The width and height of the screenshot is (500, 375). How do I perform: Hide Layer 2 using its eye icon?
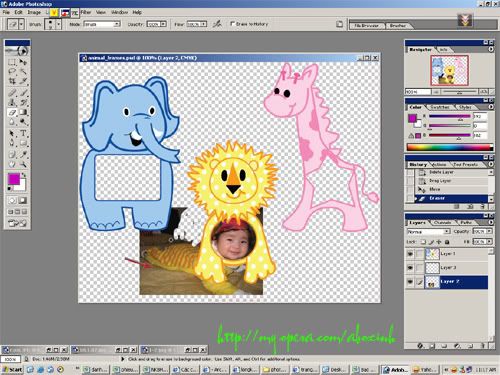coord(410,282)
